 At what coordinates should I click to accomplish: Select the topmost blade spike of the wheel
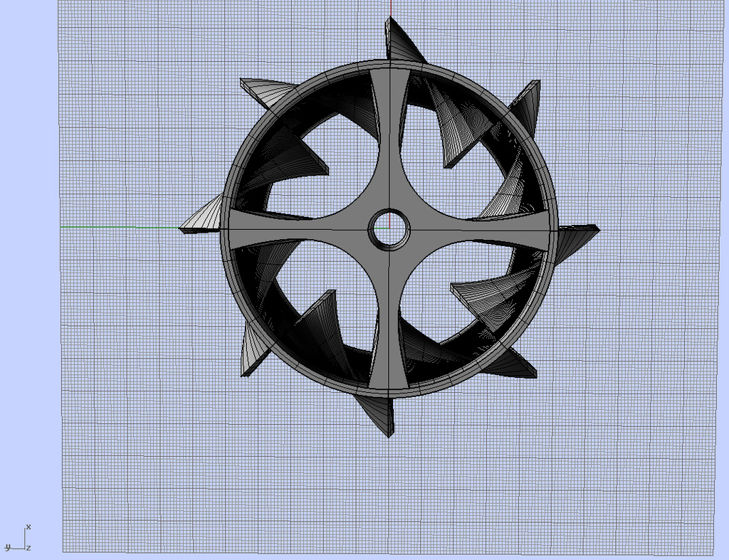pos(403,41)
